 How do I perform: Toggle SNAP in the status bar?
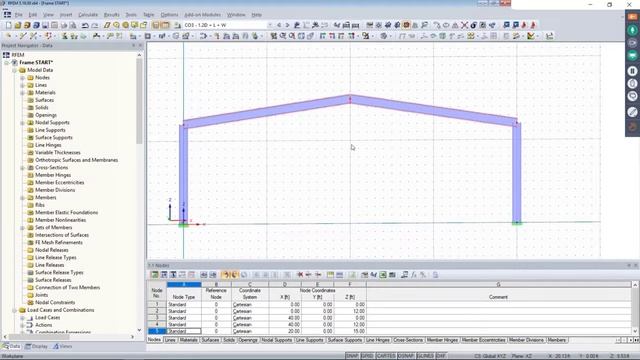pos(352,356)
